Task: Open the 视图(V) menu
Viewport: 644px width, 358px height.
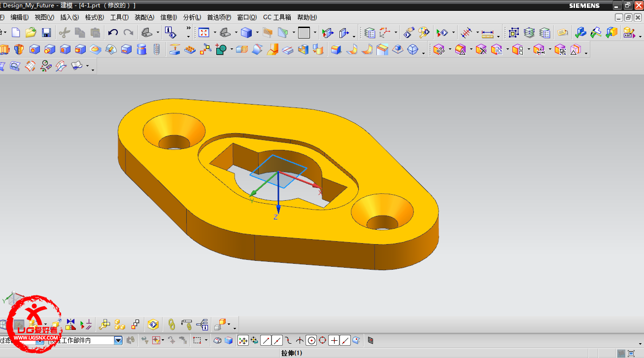Action: [x=44, y=17]
